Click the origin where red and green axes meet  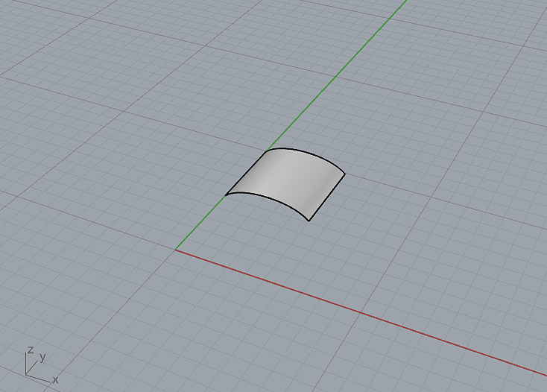point(176,250)
